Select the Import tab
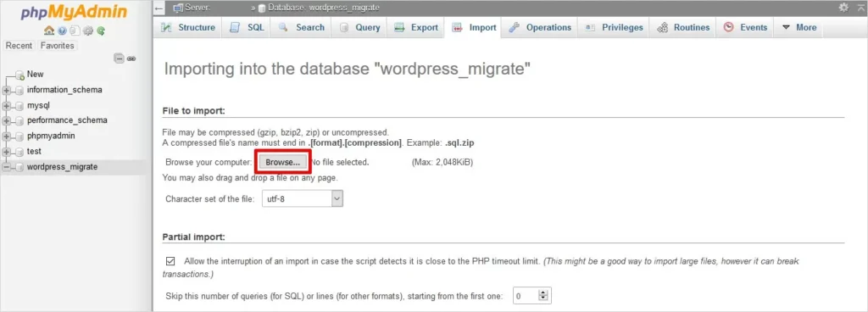868x312 pixels. click(474, 27)
